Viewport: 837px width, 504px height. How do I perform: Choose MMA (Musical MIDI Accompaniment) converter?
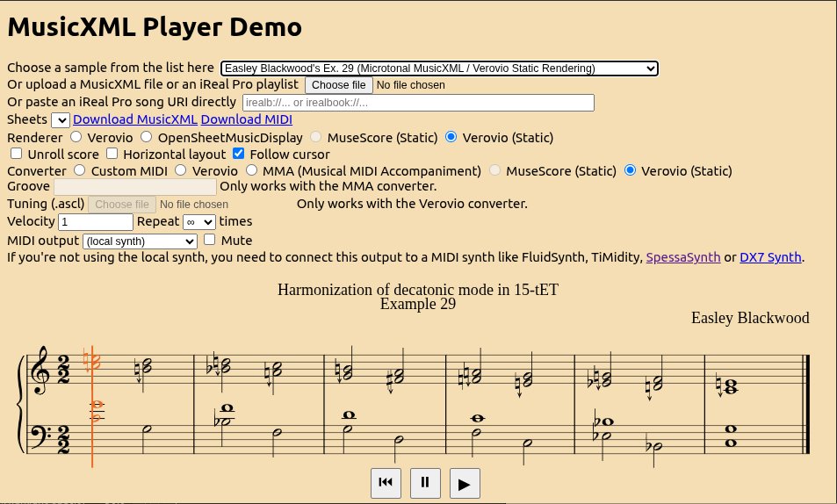(x=252, y=171)
